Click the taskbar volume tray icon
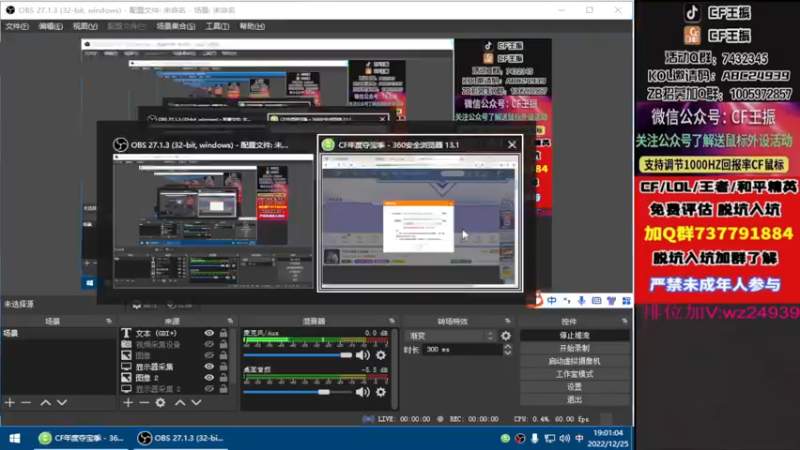The image size is (800, 450). click(x=564, y=438)
